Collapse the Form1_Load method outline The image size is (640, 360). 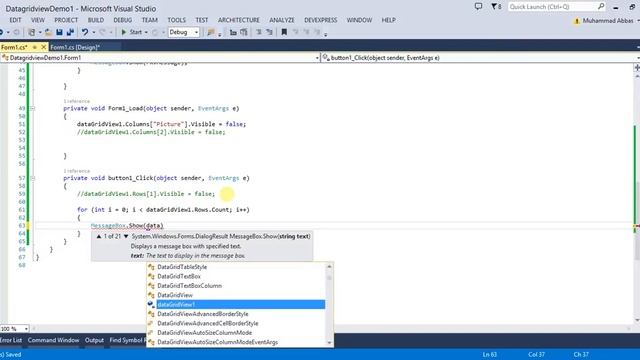[x=32, y=109]
